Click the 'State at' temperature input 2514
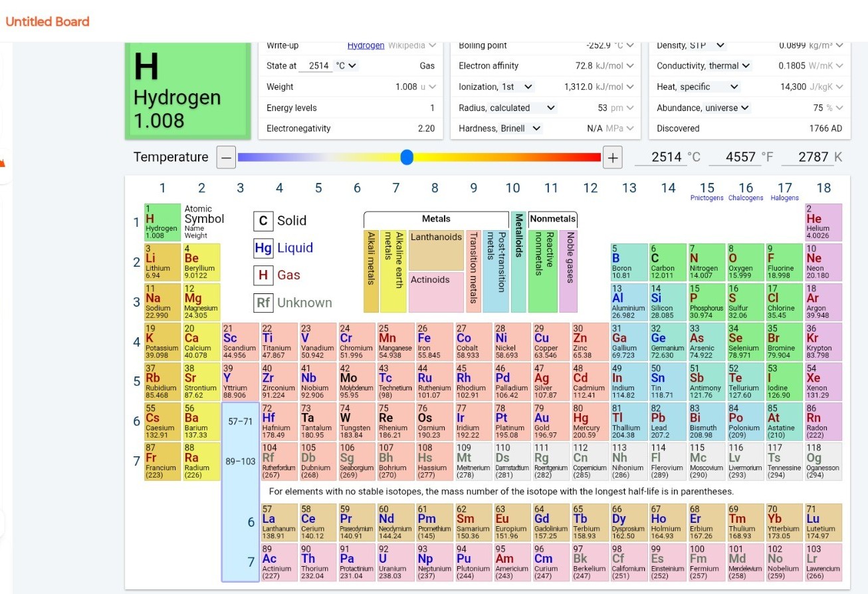 click(316, 66)
